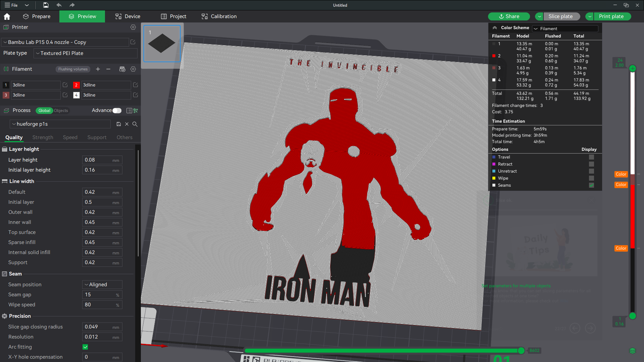Click the Layer height input field
The height and width of the screenshot is (362, 644).
pos(102,160)
